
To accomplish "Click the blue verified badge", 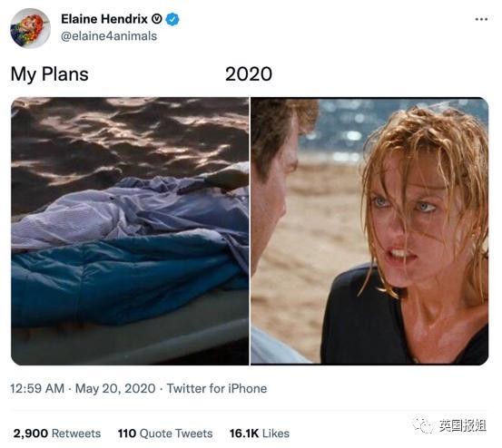I will click(x=173, y=19).
